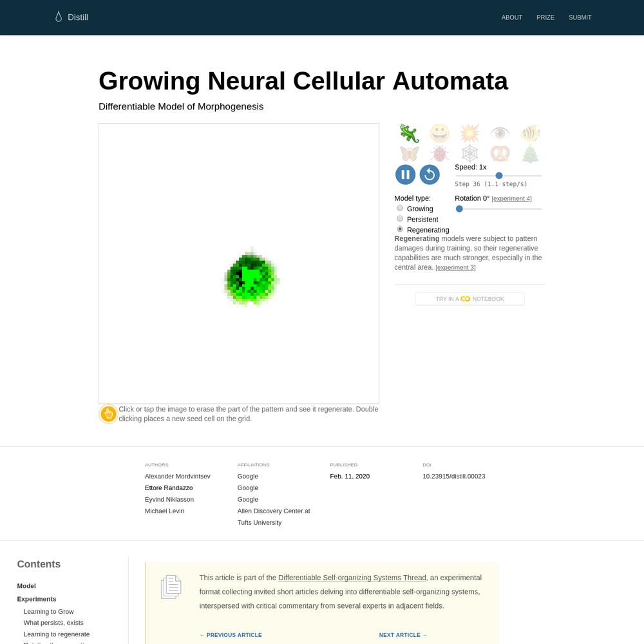Open Try in a Colab Notebook
Image resolution: width=644 pixels, height=644 pixels.
tap(470, 299)
